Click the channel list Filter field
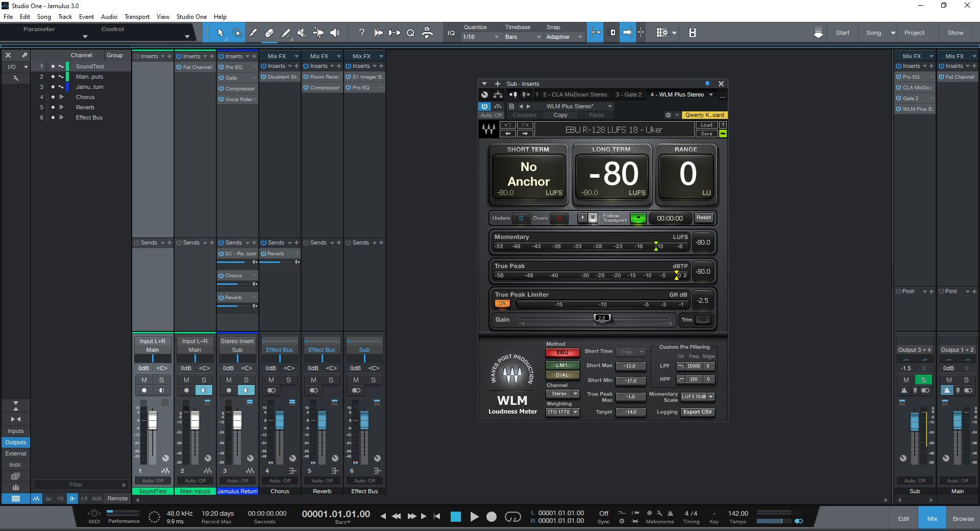 tap(76, 485)
